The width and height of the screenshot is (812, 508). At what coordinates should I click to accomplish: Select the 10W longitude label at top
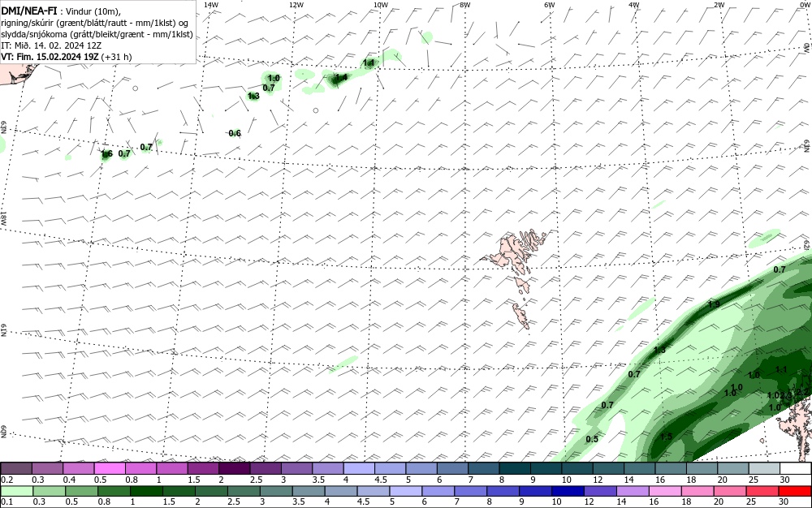(381, 5)
